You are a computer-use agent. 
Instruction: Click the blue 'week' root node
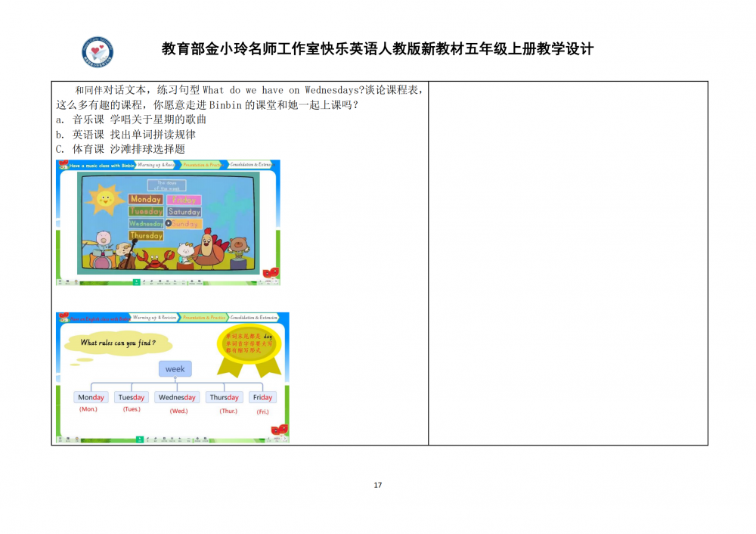(175, 369)
